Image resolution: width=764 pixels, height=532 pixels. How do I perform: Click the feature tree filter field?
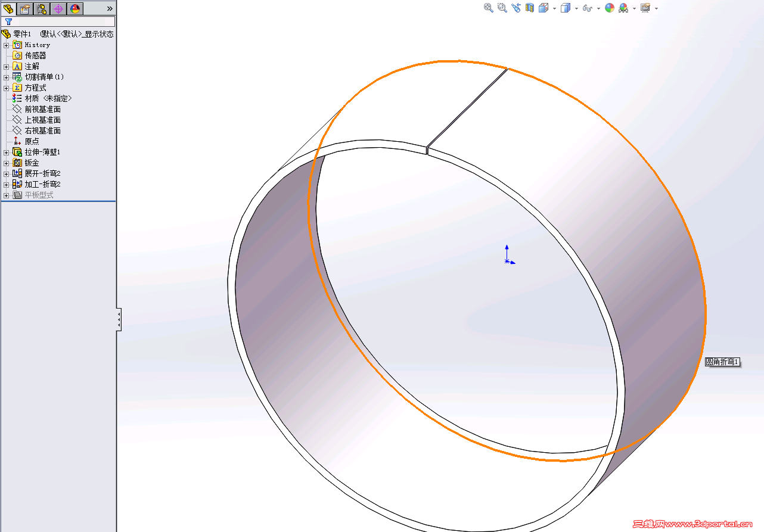(x=58, y=21)
